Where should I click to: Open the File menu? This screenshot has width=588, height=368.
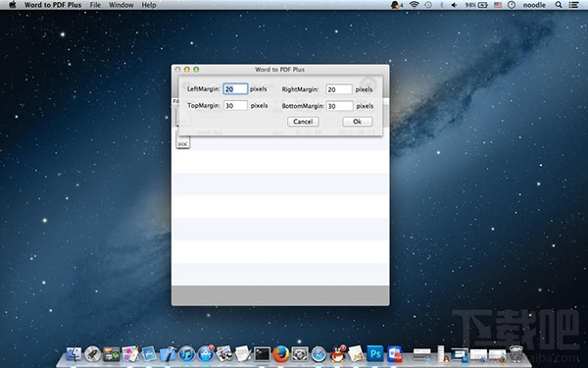click(x=95, y=5)
